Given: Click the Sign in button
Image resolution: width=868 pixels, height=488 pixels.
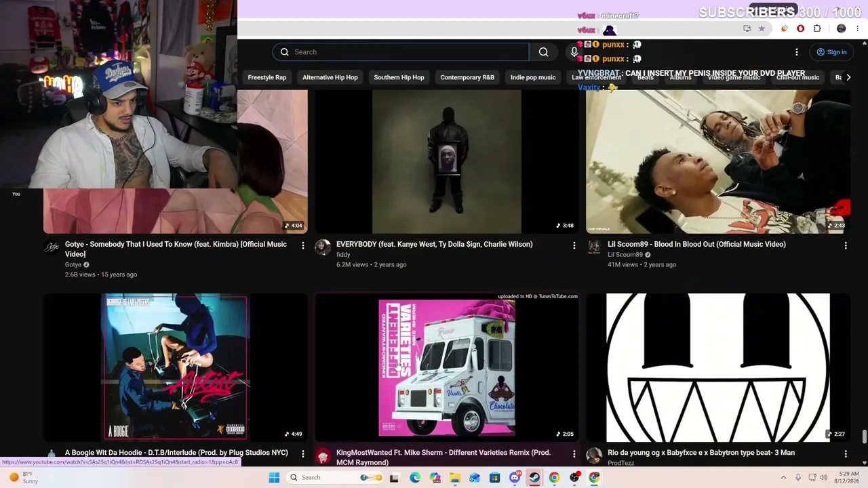Looking at the screenshot, I should (831, 52).
